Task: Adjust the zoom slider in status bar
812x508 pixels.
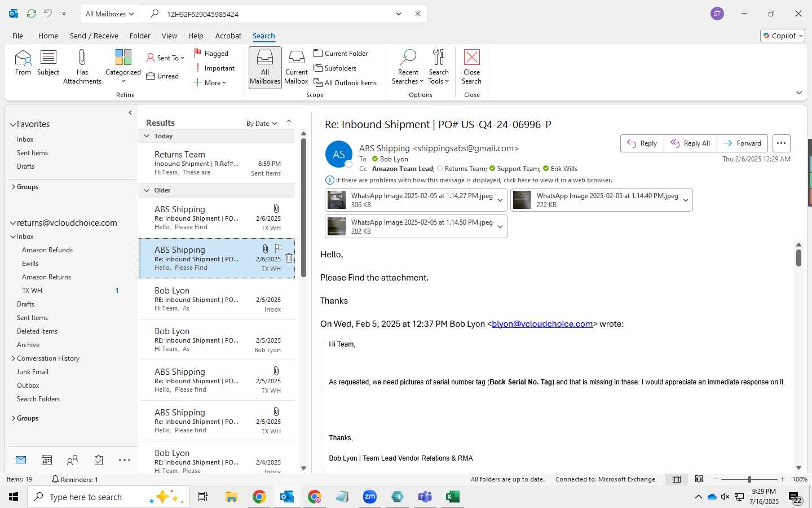Action: coord(749,479)
